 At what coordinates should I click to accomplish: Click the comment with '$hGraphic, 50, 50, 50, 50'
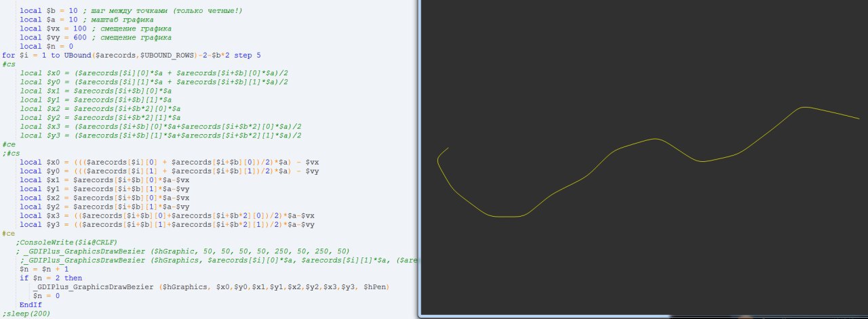[183, 251]
